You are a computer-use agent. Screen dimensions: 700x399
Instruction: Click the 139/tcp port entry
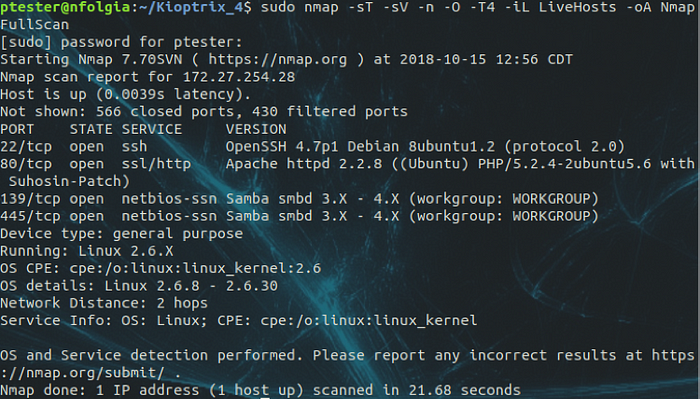[x=30, y=199]
